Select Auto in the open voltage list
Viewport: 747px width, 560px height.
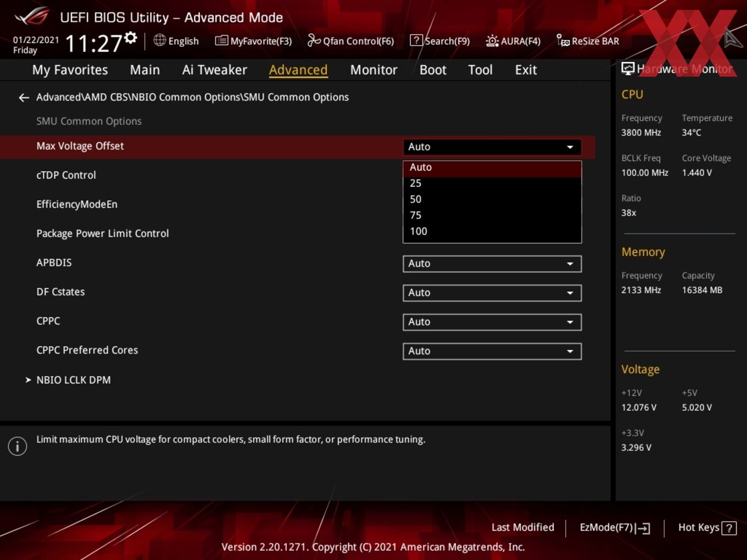click(x=492, y=167)
